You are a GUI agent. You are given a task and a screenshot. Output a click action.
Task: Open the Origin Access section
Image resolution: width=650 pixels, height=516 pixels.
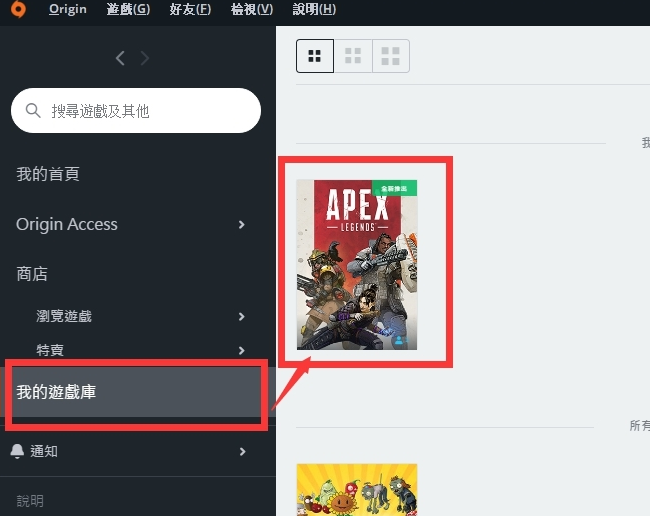67,224
